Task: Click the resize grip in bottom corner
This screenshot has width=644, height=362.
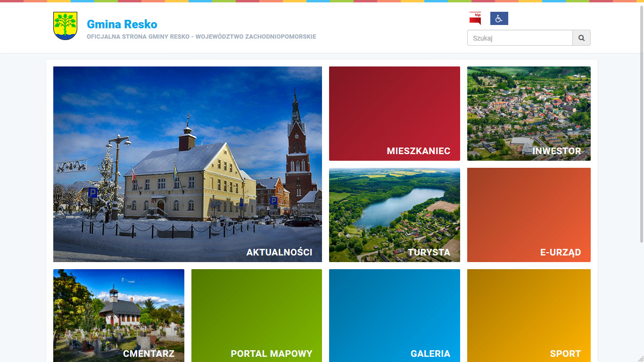Action: coord(640,359)
